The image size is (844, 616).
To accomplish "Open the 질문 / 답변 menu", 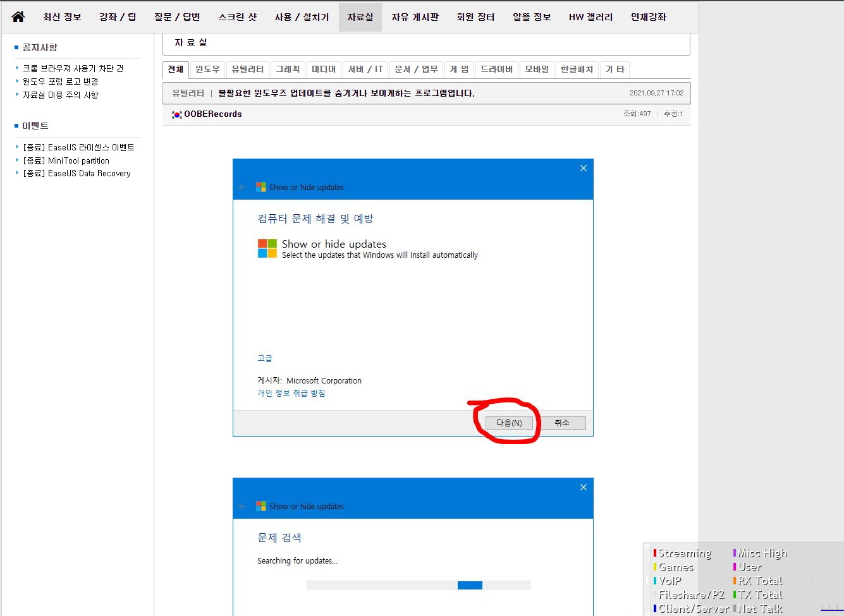I will (x=177, y=17).
